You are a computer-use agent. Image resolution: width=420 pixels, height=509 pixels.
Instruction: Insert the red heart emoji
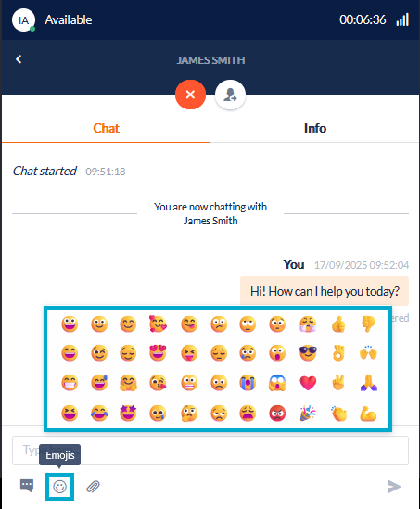[308, 383]
